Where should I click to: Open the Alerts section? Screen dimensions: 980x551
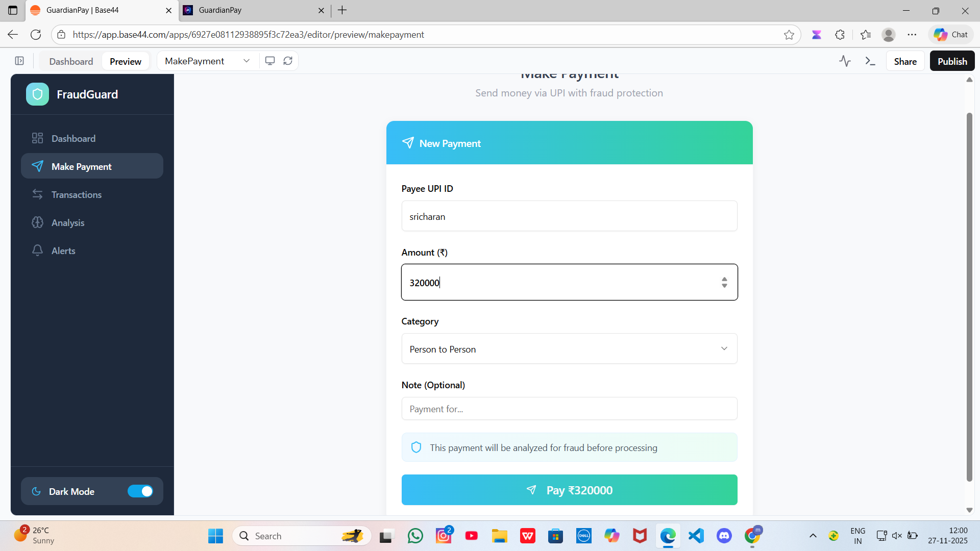pos(64,251)
